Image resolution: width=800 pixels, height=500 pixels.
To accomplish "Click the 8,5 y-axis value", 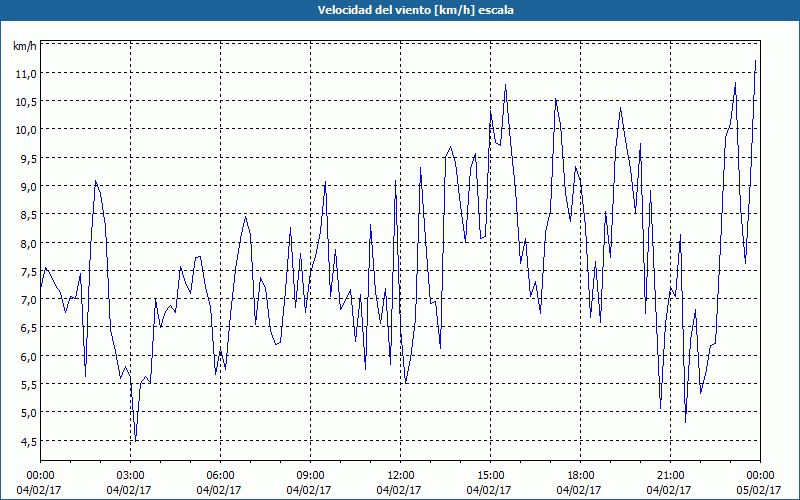I will click(x=29, y=215).
